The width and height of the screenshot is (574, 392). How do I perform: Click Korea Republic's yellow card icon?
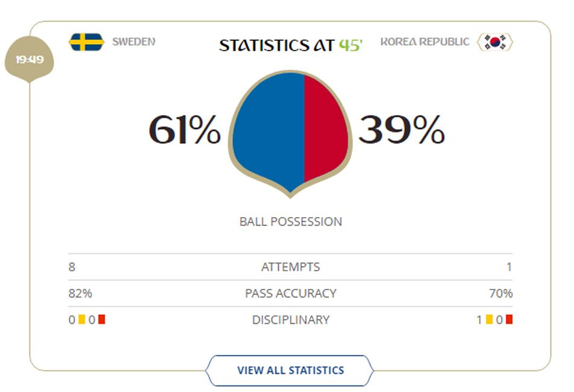click(x=489, y=320)
